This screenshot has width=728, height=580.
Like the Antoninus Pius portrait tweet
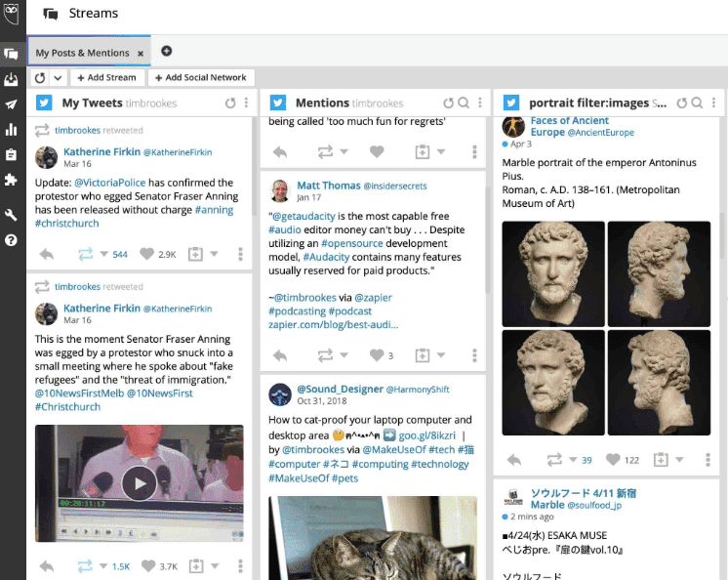click(612, 460)
